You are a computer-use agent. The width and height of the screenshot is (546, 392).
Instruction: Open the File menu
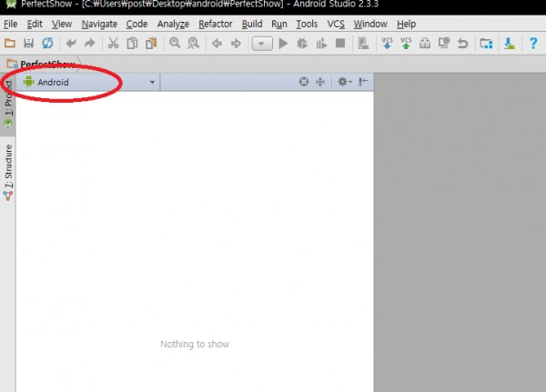coord(10,24)
